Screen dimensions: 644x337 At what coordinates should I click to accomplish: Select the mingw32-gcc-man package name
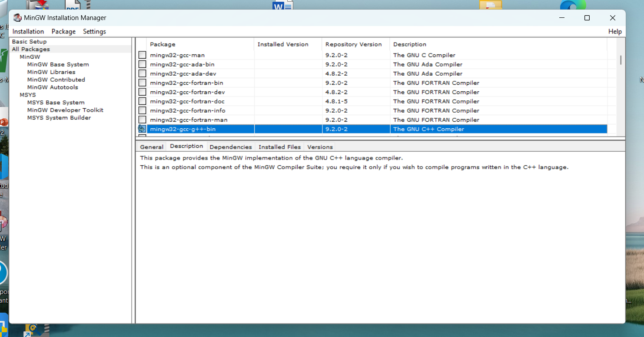click(177, 55)
